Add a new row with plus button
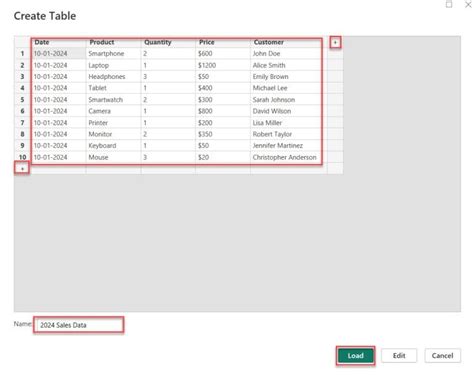Image resolution: width=474 pixels, height=375 pixels. click(22, 168)
